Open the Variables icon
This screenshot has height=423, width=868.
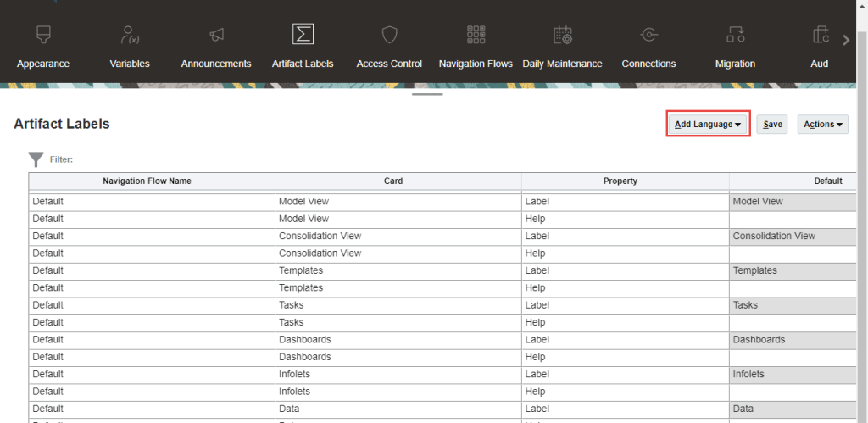[130, 35]
